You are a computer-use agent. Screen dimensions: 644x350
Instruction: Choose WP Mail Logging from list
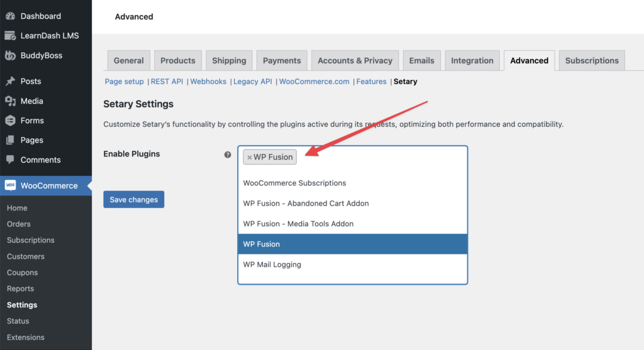352,265
